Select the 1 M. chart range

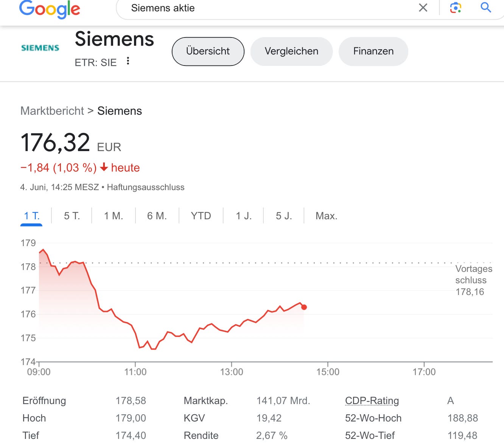pyautogui.click(x=114, y=216)
